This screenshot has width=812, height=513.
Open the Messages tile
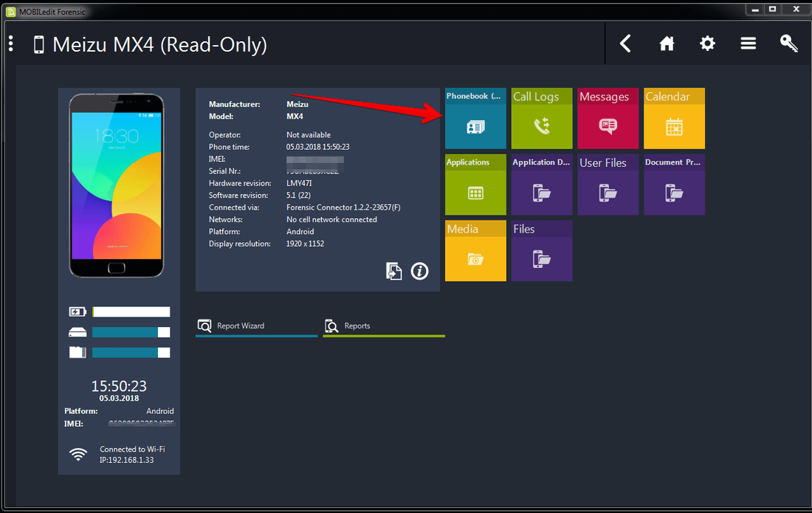pyautogui.click(x=608, y=119)
